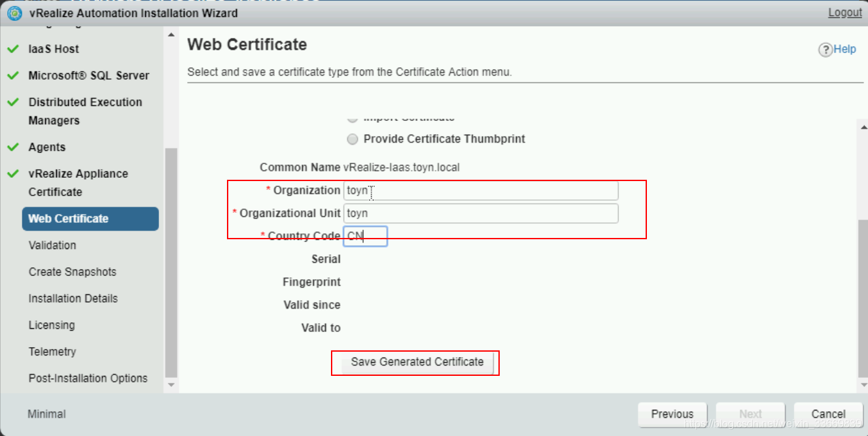Focus the Country Code input field
This screenshot has width=868, height=436.
[365, 236]
